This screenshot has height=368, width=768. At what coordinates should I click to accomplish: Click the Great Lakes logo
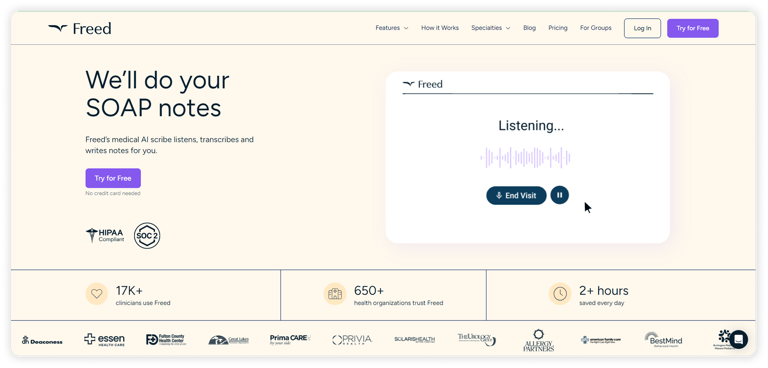click(228, 340)
